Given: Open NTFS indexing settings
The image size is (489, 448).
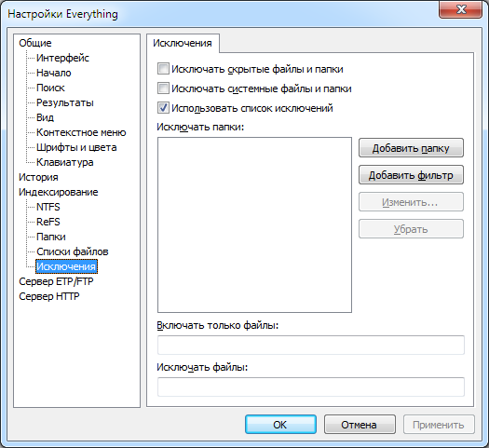Looking at the screenshot, I should point(48,207).
